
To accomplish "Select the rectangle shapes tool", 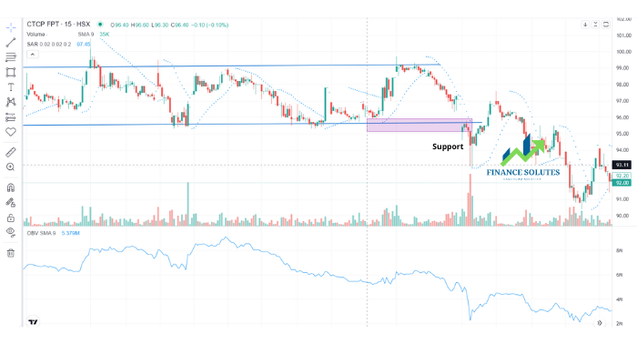I will [11, 72].
